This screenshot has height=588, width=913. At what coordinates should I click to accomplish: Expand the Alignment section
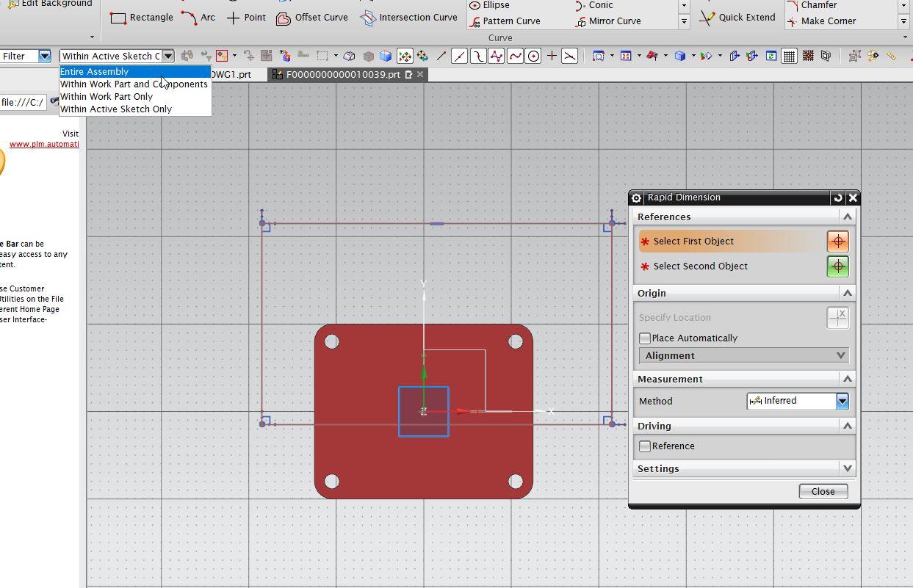[744, 356]
